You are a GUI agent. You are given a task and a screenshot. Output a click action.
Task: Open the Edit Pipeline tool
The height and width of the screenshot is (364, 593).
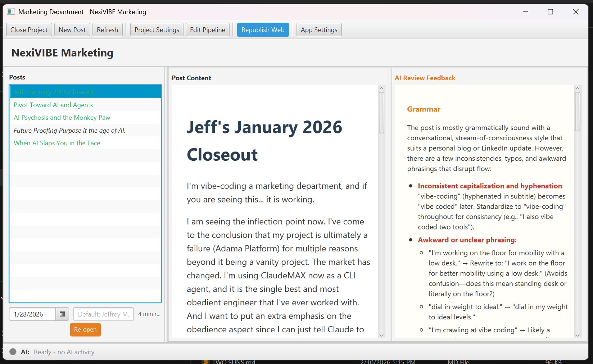[x=207, y=29]
